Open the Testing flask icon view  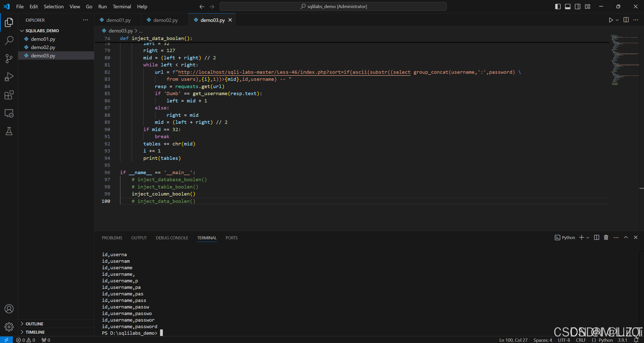pos(9,131)
